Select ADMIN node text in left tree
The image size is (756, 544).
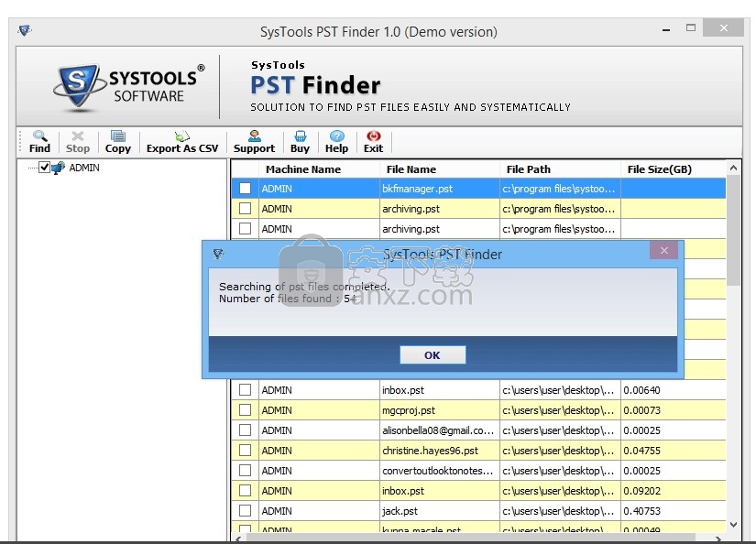pos(84,168)
